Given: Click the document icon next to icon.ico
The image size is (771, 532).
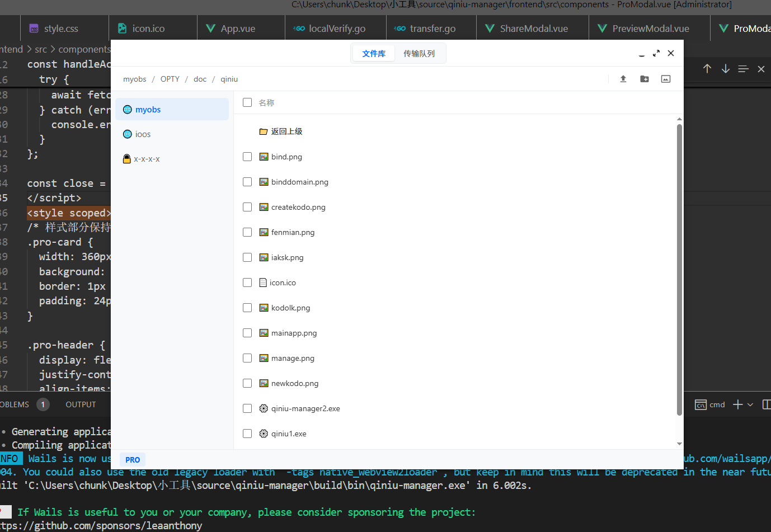Looking at the screenshot, I should (x=263, y=283).
